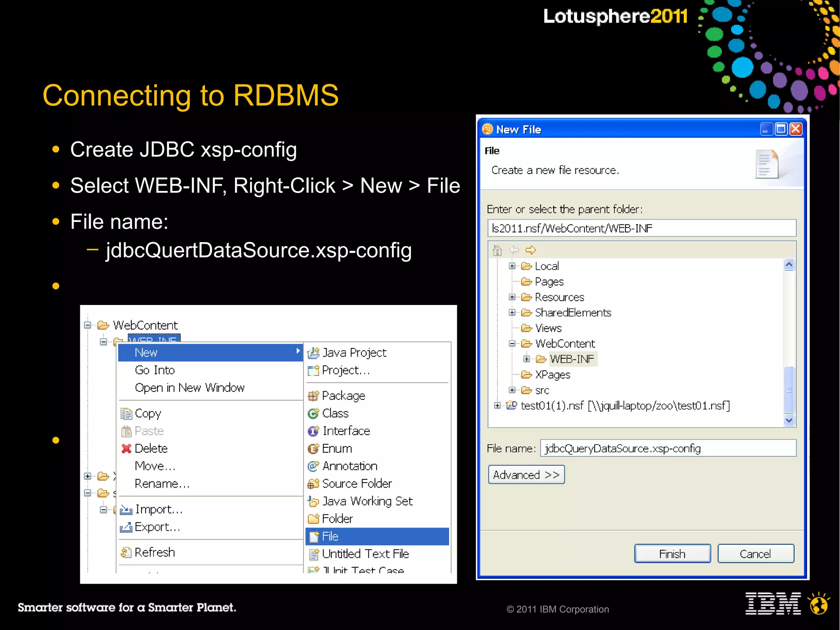Select File in the New submenu
The image size is (840, 630).
point(377,537)
